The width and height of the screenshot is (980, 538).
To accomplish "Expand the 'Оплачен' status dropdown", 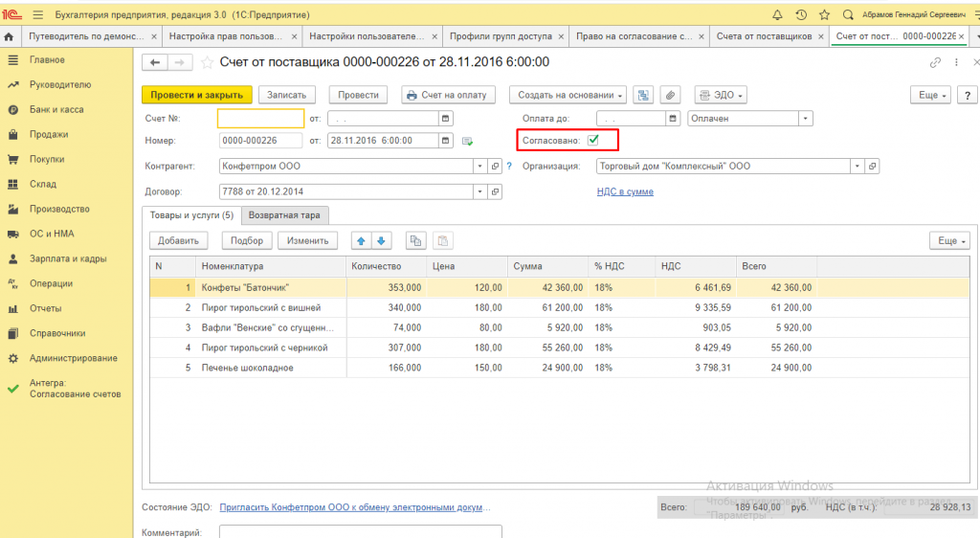I will coord(806,119).
